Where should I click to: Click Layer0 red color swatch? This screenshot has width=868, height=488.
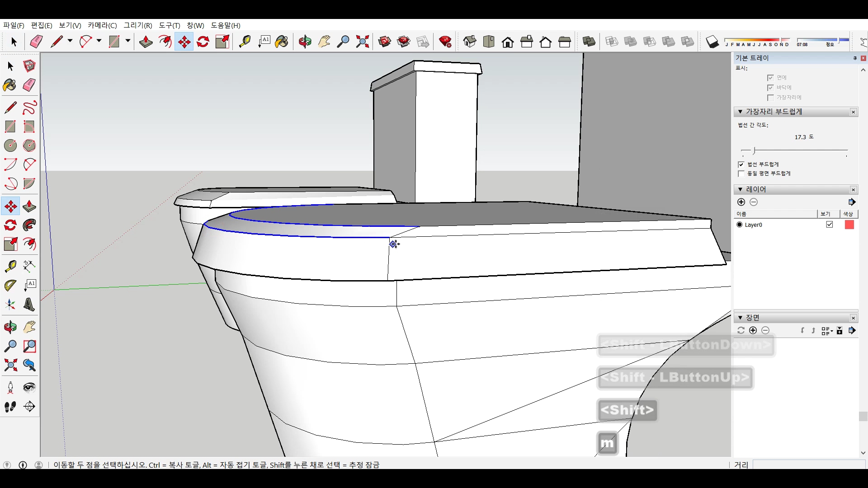coord(849,225)
